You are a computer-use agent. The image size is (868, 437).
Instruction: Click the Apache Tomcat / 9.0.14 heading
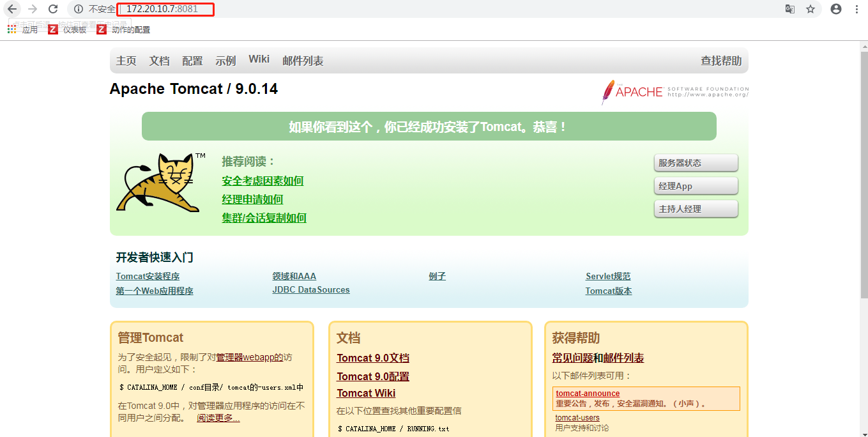click(x=194, y=89)
